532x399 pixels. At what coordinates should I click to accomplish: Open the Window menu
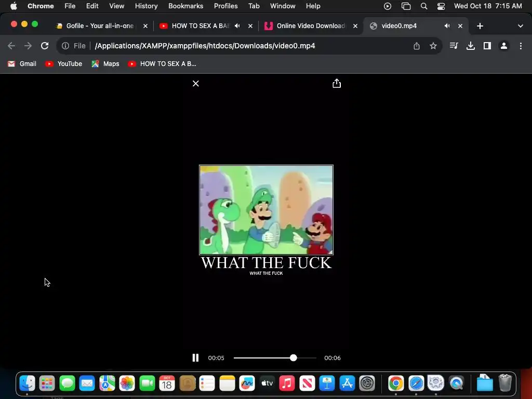click(x=283, y=6)
